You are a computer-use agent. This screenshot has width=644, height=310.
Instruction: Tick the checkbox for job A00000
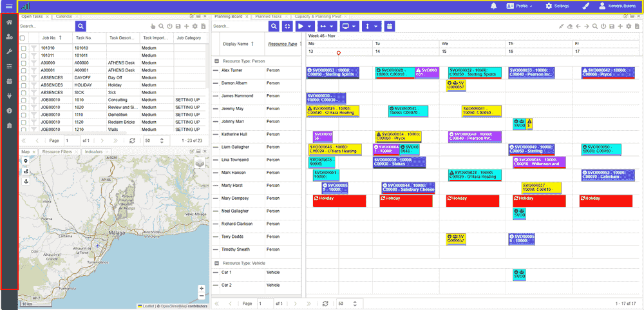click(24, 63)
